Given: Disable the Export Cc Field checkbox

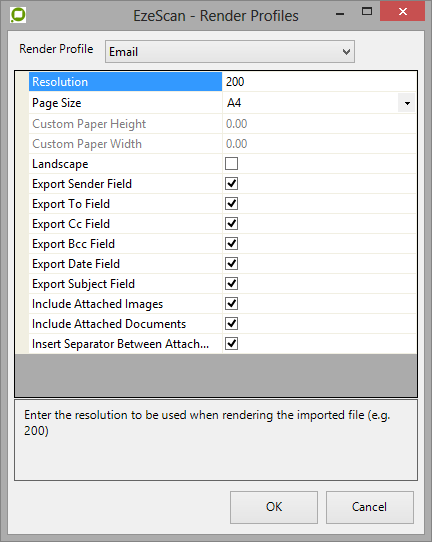Looking at the screenshot, I should pyautogui.click(x=231, y=224).
